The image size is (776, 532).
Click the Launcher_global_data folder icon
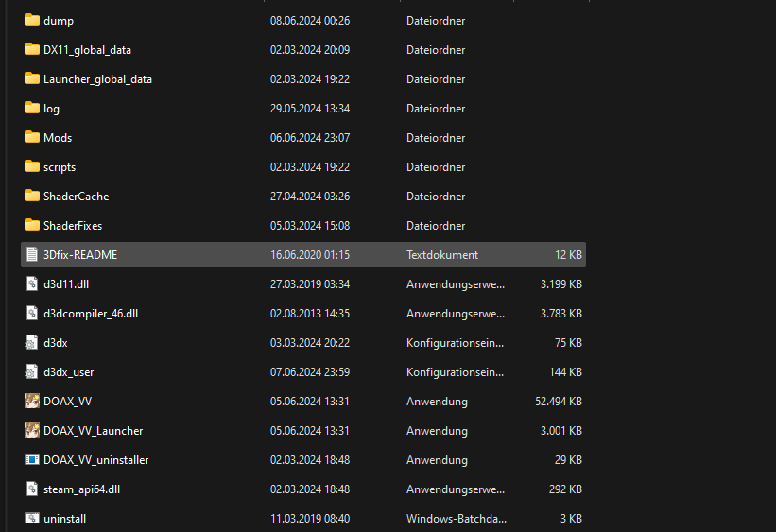tap(32, 78)
